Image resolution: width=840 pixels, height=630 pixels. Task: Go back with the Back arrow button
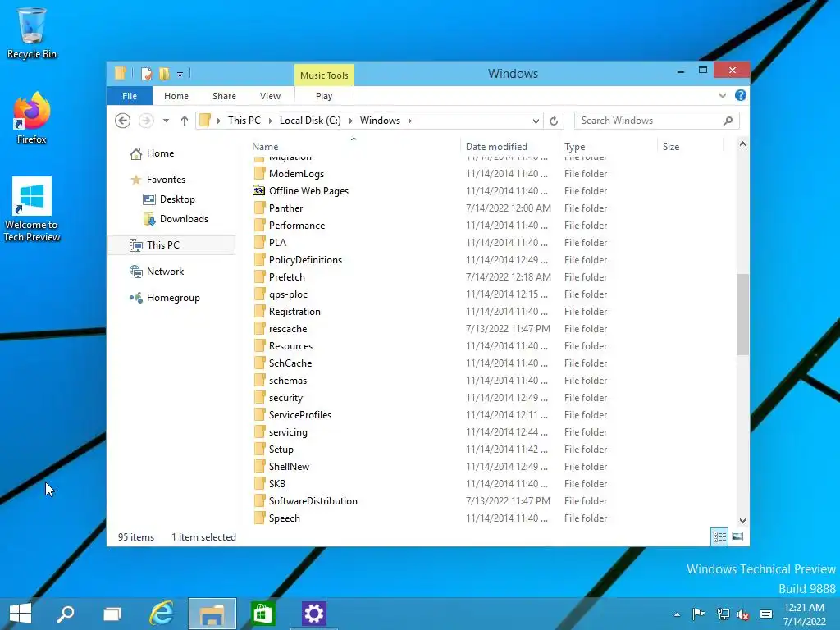pyautogui.click(x=123, y=121)
